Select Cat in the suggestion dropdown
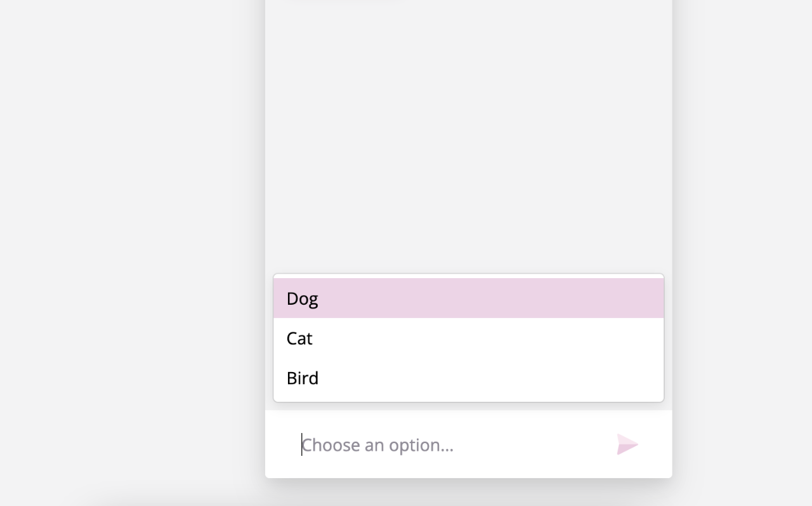This screenshot has width=812, height=506. (469, 338)
